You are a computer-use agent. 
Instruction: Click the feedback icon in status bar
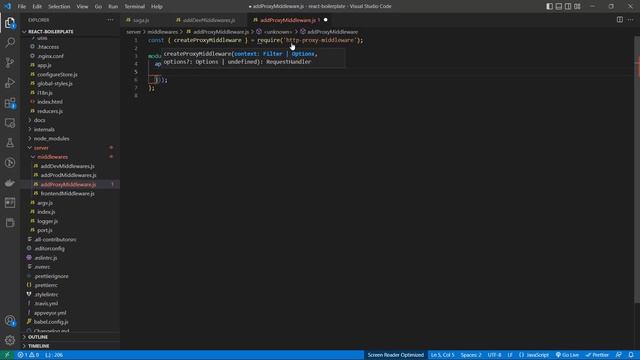(619, 355)
